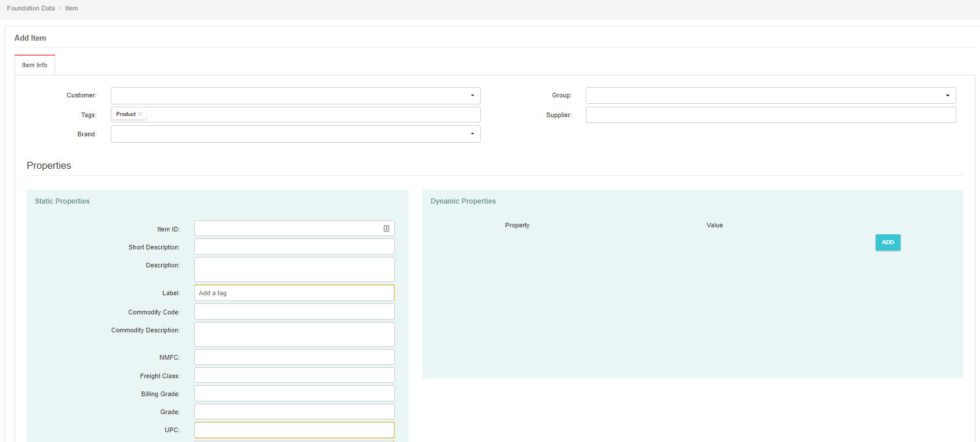The image size is (980, 442).
Task: Click the Item breadcrumb
Action: [x=71, y=8]
